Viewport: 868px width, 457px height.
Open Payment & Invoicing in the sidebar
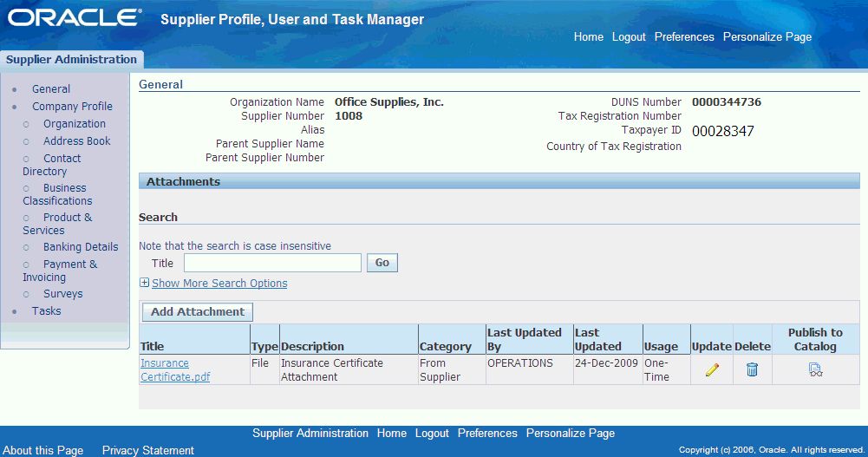click(60, 271)
